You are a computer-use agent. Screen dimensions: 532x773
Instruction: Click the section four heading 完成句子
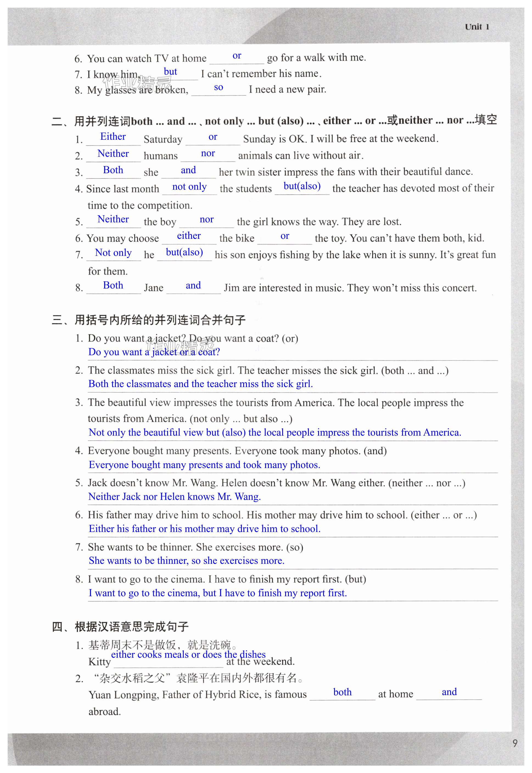click(120, 627)
